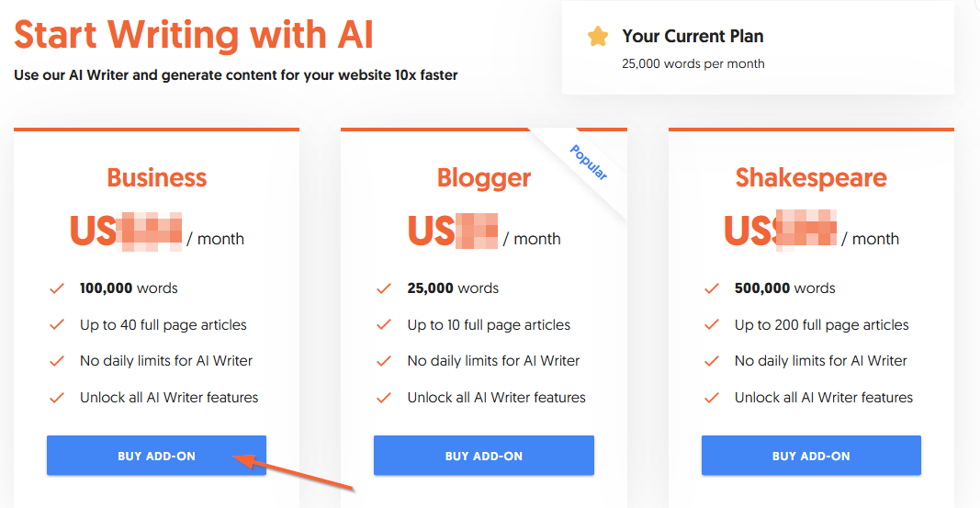Open the Your Current Plan card
The image size is (980, 508).
click(x=758, y=48)
